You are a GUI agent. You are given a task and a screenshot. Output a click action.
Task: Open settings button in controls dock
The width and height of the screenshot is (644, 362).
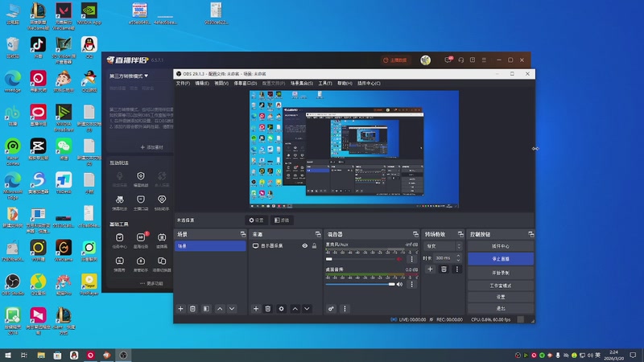click(501, 297)
